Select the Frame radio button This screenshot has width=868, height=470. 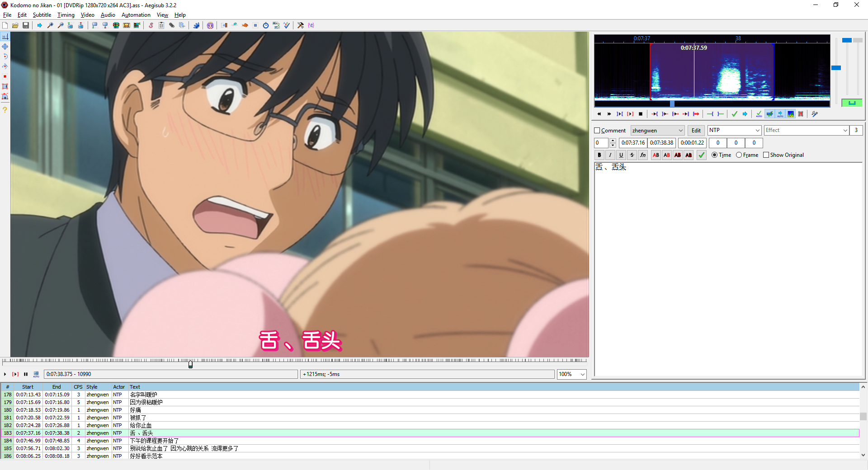[x=739, y=155]
